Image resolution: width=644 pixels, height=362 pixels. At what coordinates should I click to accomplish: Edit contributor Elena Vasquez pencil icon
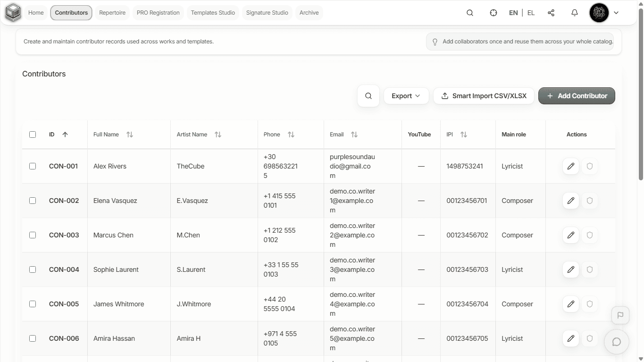click(x=571, y=201)
